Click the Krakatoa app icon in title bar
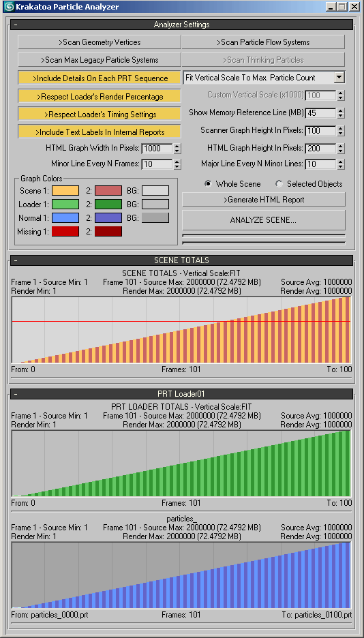This screenshot has width=364, height=638. click(9, 7)
